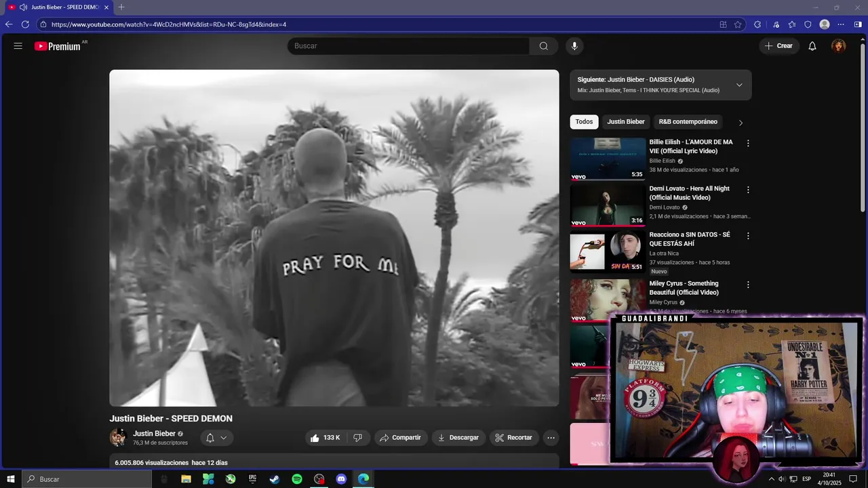Viewport: 868px width, 488px height.
Task: Open File Explorer from the taskbar
Action: tap(186, 479)
